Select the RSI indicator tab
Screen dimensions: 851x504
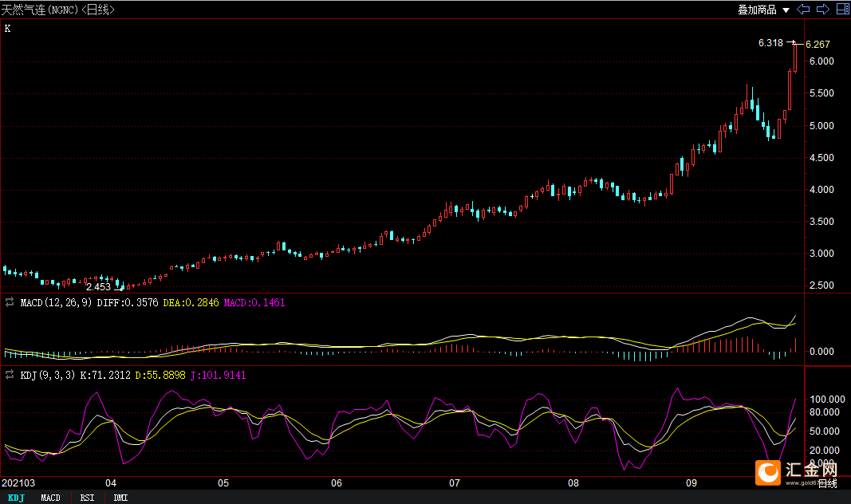(86, 498)
